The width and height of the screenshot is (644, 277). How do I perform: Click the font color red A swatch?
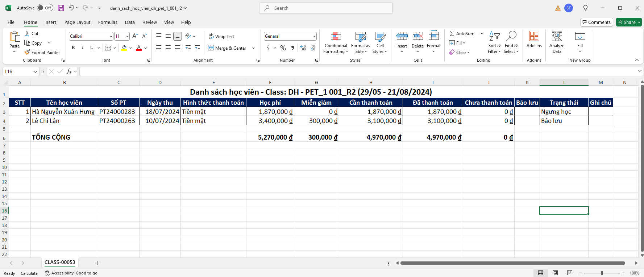(139, 48)
